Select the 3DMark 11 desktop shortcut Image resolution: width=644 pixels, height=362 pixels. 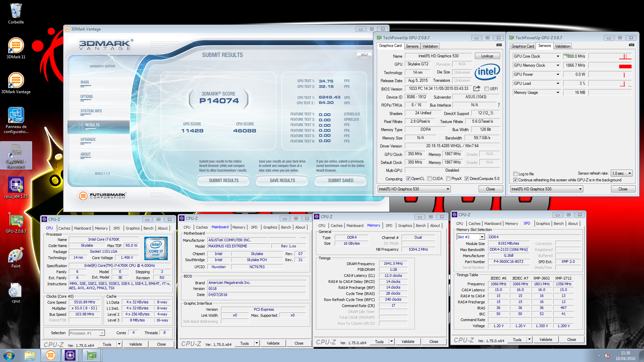point(16,48)
